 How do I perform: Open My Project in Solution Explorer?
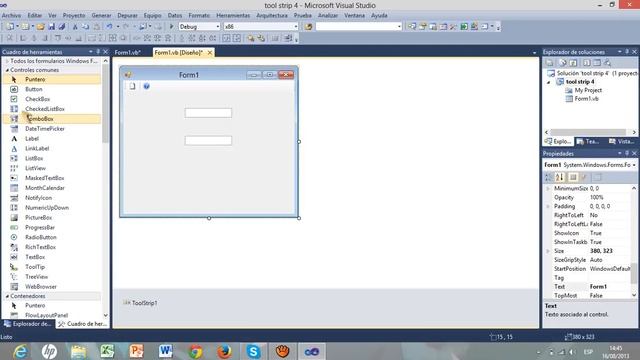tap(588, 90)
